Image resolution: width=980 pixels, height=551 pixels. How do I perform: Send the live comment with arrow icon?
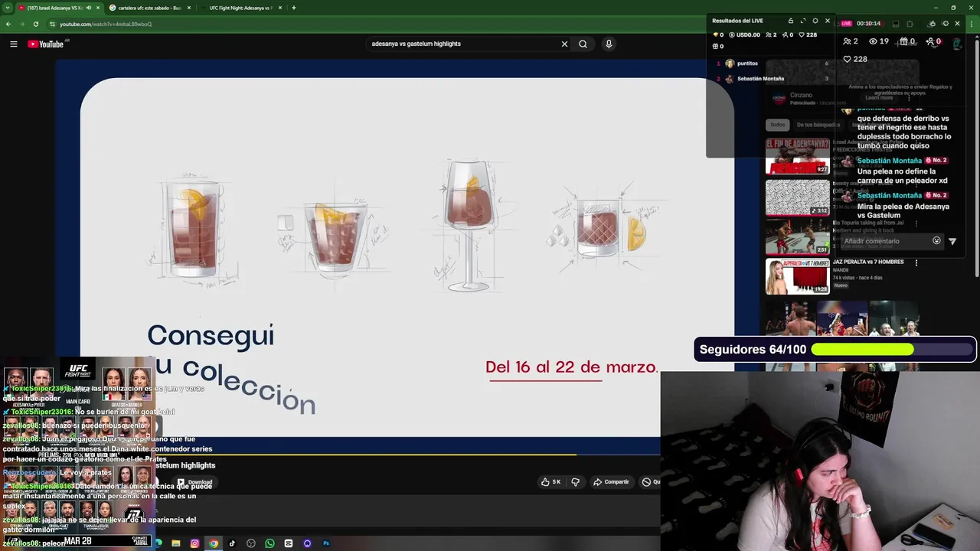(952, 241)
